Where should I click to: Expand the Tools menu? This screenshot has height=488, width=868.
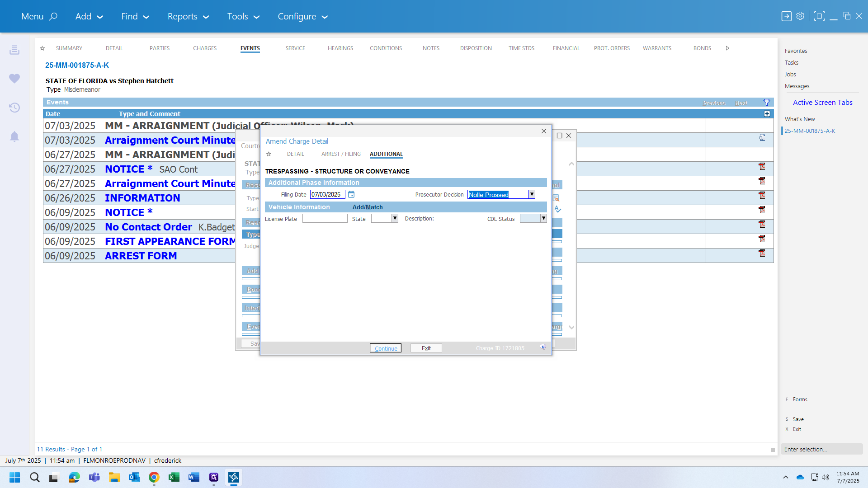(x=243, y=16)
